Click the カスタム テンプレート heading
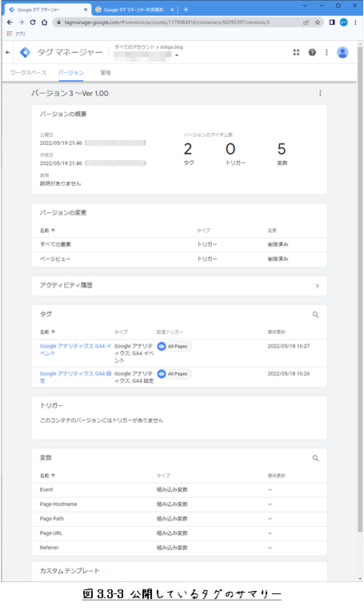 click(70, 571)
